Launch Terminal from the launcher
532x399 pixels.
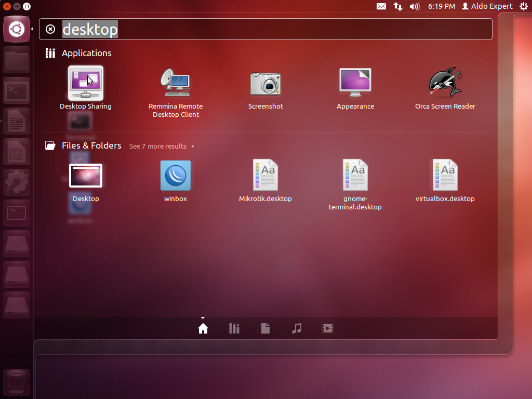click(17, 90)
